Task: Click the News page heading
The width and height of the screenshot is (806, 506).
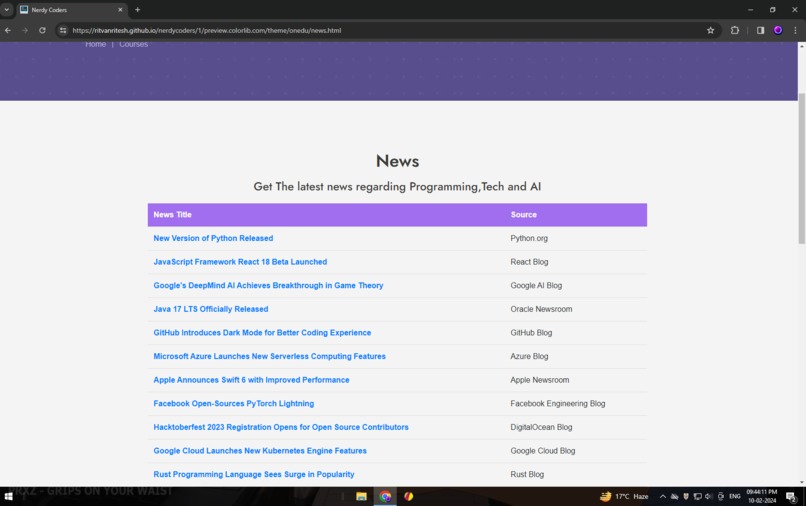Action: (397, 161)
